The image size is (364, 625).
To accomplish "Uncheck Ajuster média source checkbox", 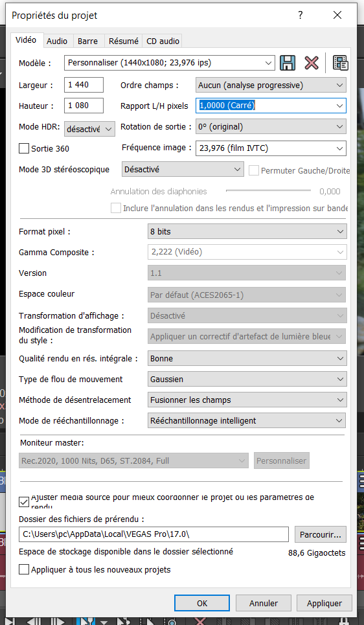I will tap(24, 501).
